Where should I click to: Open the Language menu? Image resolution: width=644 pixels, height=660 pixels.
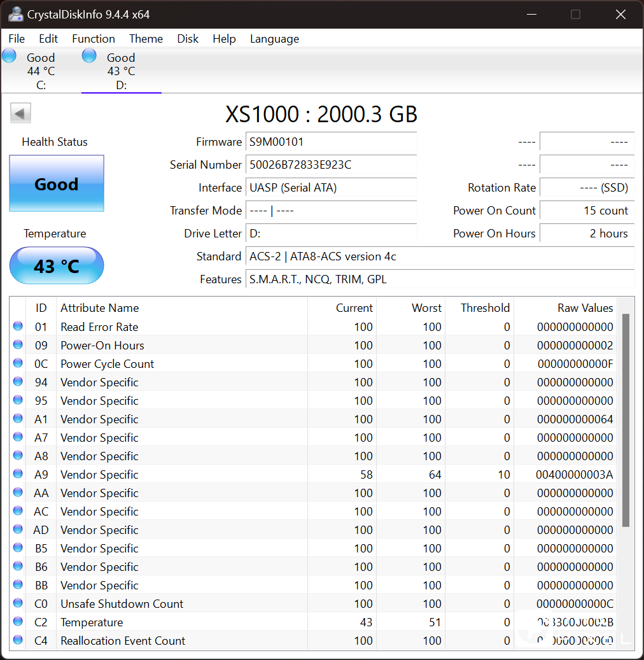[274, 39]
